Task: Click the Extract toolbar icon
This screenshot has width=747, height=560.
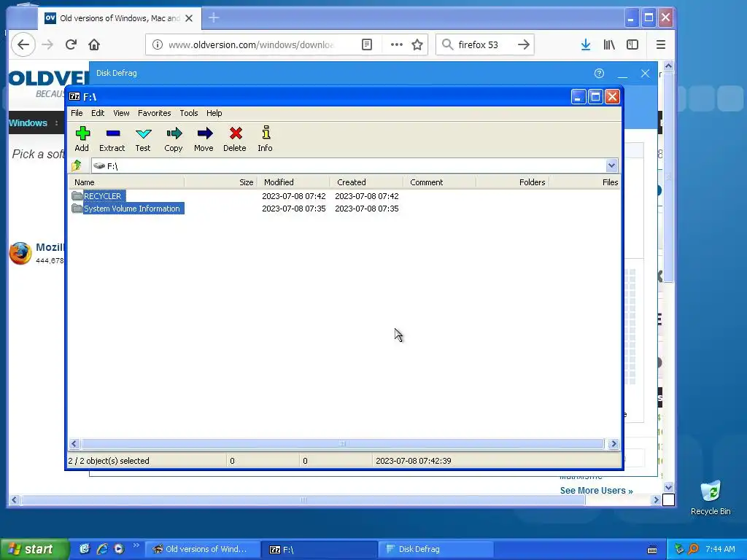Action: [x=112, y=139]
